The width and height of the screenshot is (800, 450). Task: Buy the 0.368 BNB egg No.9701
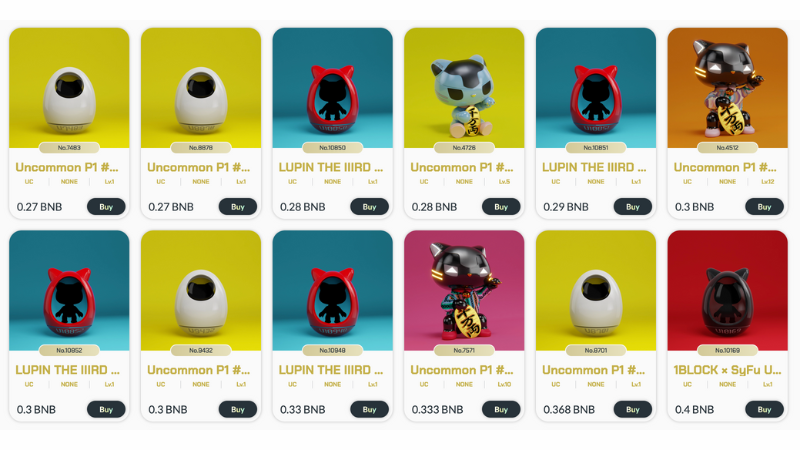pos(633,409)
